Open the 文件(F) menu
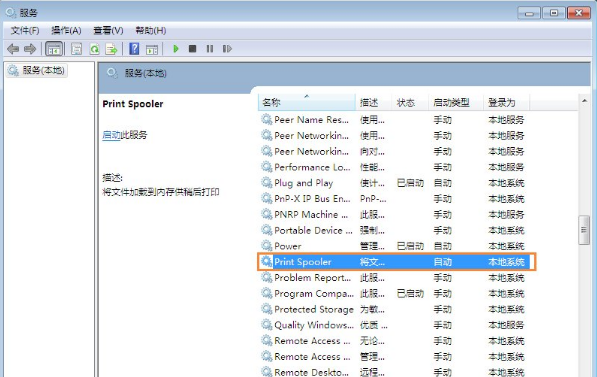This screenshot has height=377, width=597. tap(25, 30)
